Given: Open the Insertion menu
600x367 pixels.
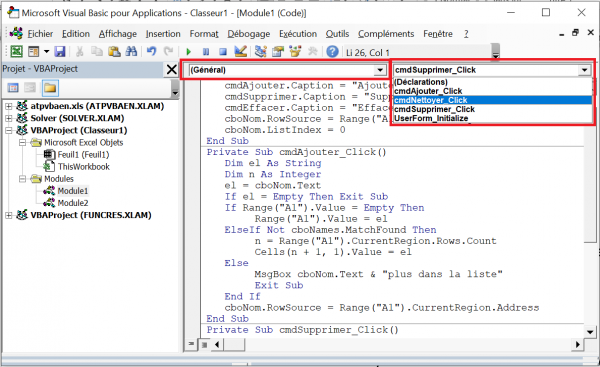Looking at the screenshot, I should click(163, 34).
